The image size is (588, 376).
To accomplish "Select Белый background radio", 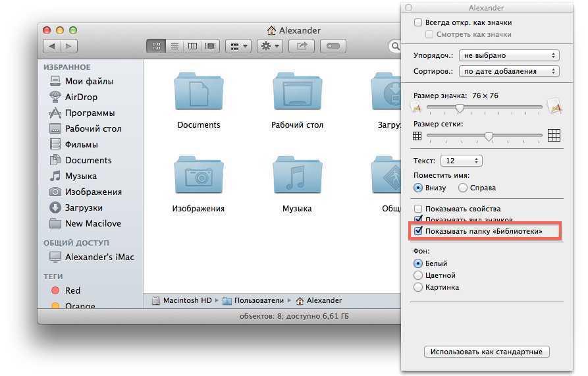I will click(417, 263).
